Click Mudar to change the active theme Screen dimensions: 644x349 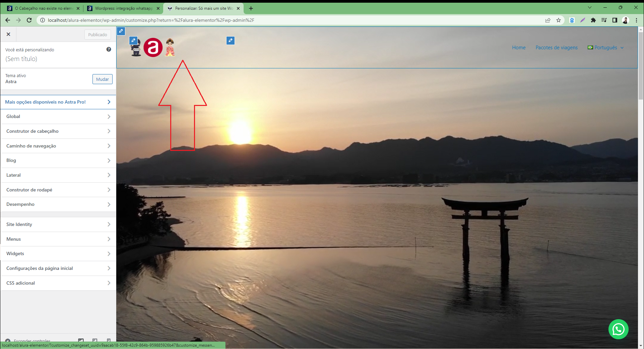pyautogui.click(x=103, y=79)
